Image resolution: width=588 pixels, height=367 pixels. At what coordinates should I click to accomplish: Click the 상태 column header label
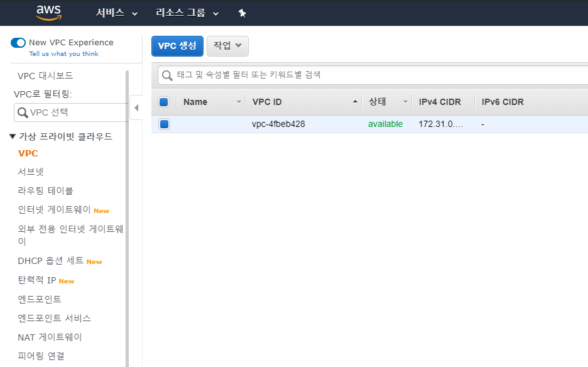coord(378,102)
